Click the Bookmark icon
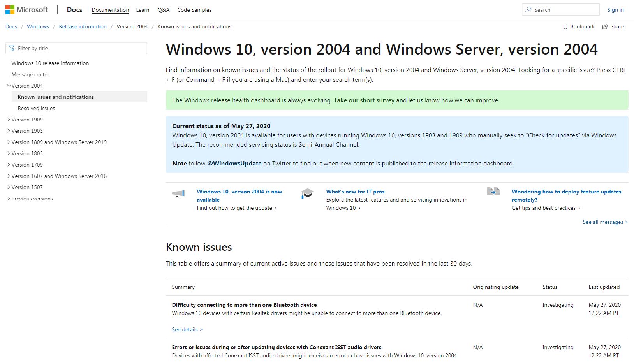 click(x=565, y=26)
